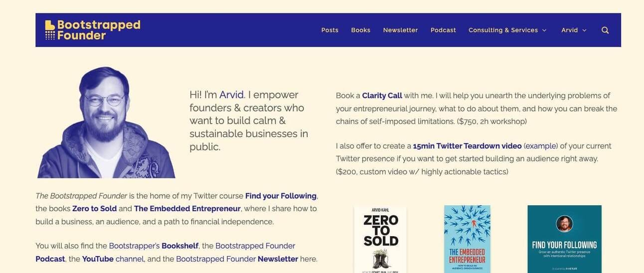
Task: Open Podcast from the top navigation
Action: 443,30
